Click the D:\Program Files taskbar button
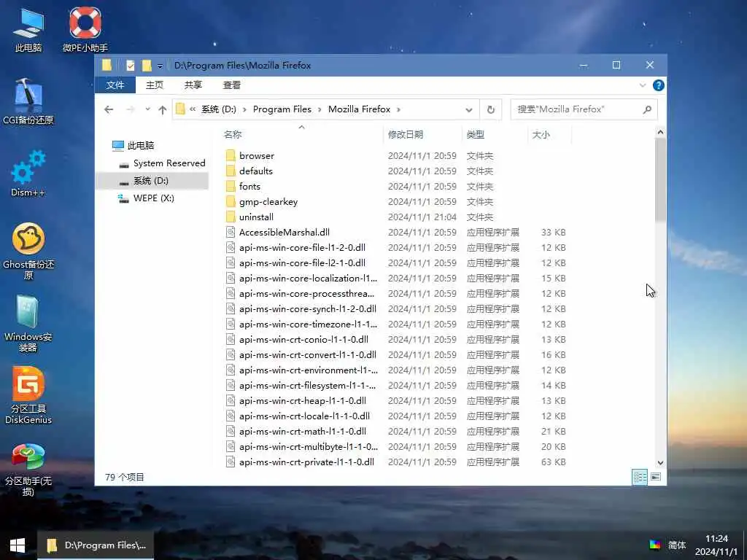747x560 pixels. 96,545
